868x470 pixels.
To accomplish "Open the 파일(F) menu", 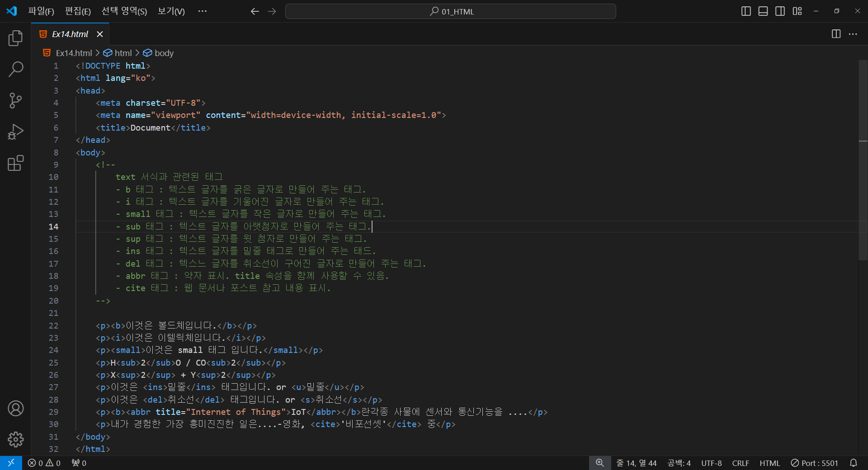I will coord(41,11).
